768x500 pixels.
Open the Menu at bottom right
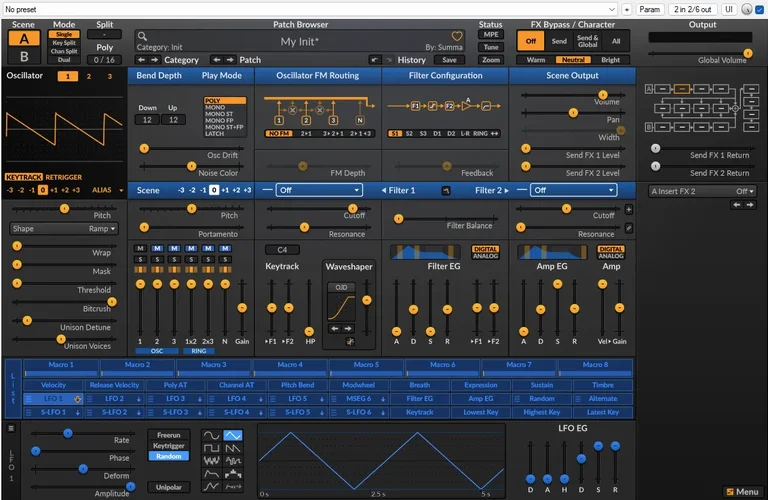coord(741,491)
